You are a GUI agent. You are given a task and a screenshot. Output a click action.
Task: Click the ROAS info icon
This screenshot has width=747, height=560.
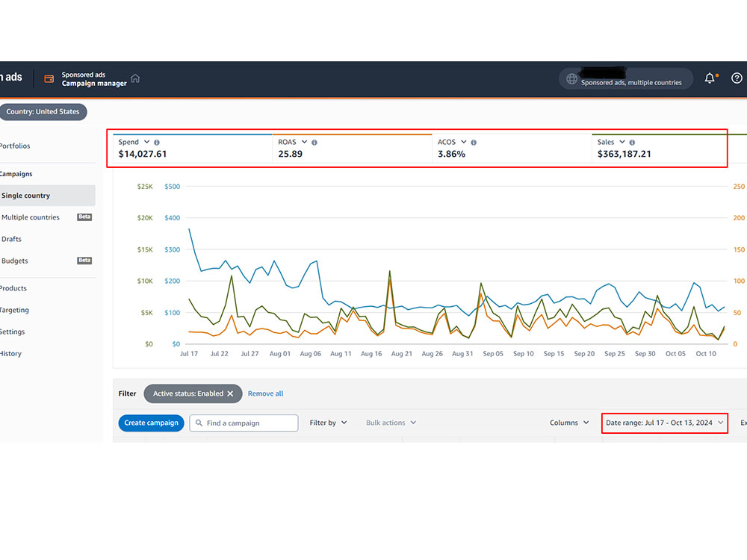pyautogui.click(x=314, y=143)
